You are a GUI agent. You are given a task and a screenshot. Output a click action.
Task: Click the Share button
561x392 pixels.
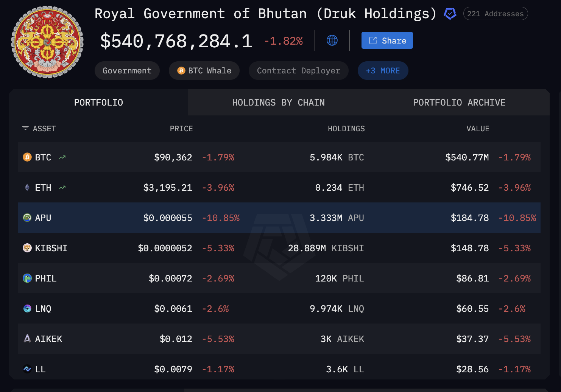[x=387, y=40]
